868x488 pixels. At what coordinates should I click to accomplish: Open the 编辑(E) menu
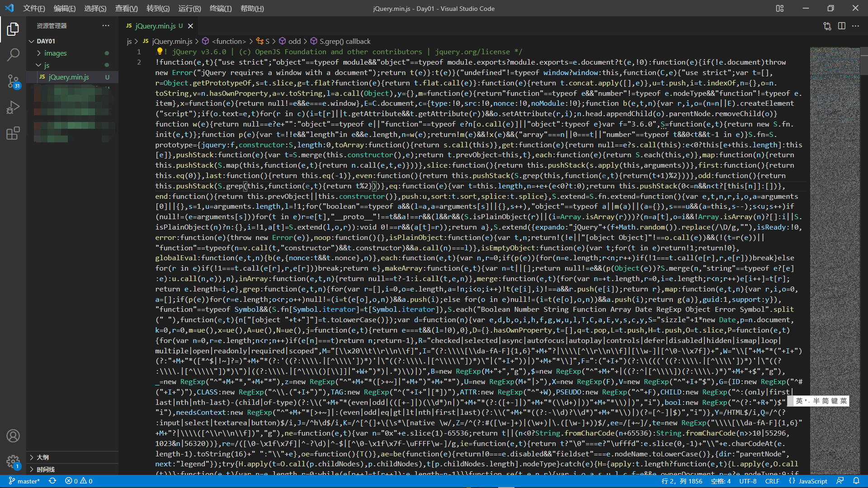pyautogui.click(x=65, y=9)
